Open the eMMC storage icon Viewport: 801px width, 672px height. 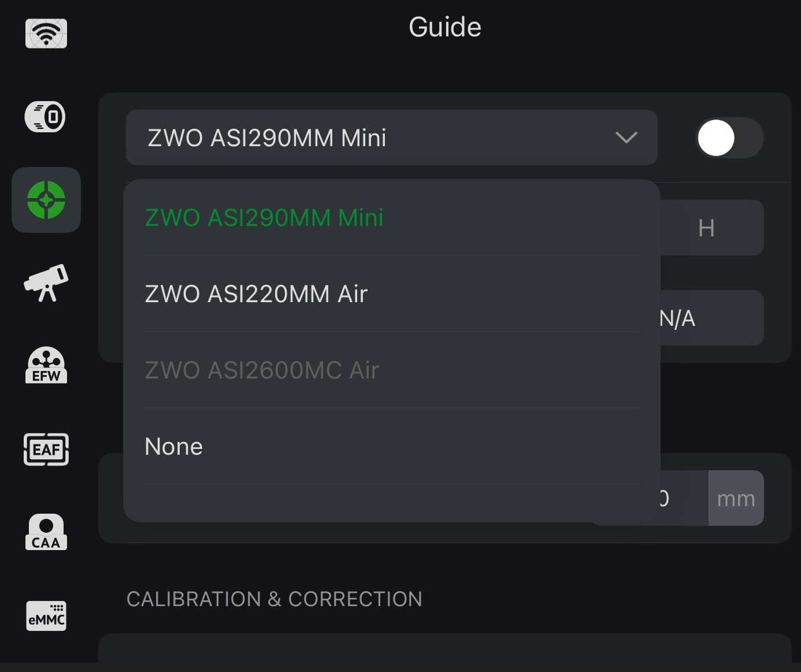point(46,615)
